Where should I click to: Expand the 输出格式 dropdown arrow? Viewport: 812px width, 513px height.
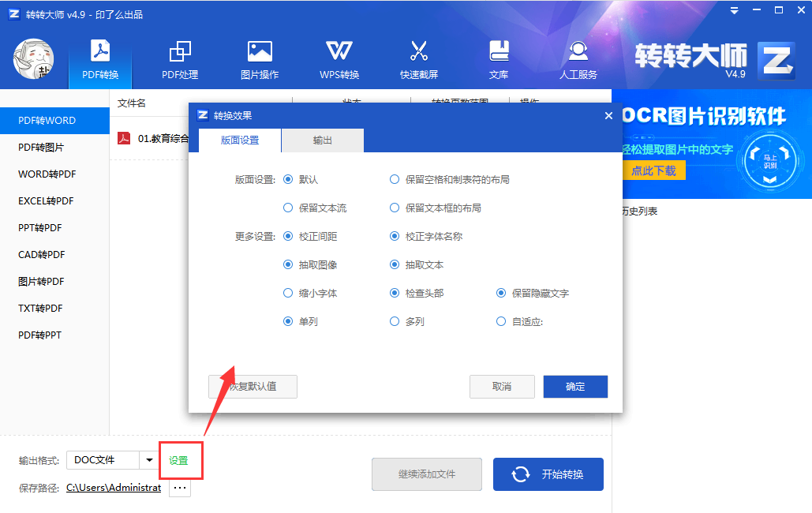click(x=149, y=459)
